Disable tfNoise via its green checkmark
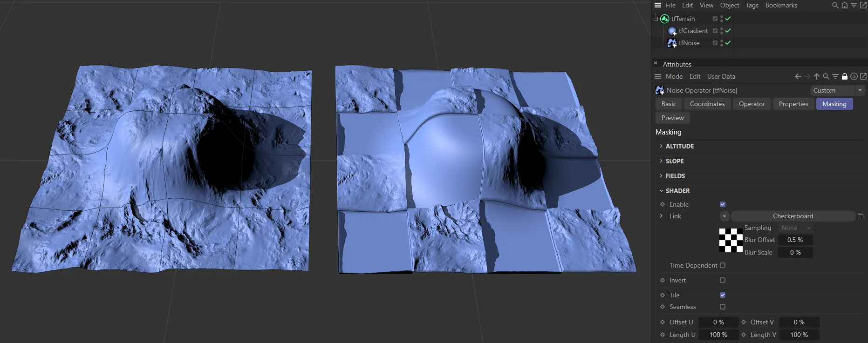 (x=728, y=43)
